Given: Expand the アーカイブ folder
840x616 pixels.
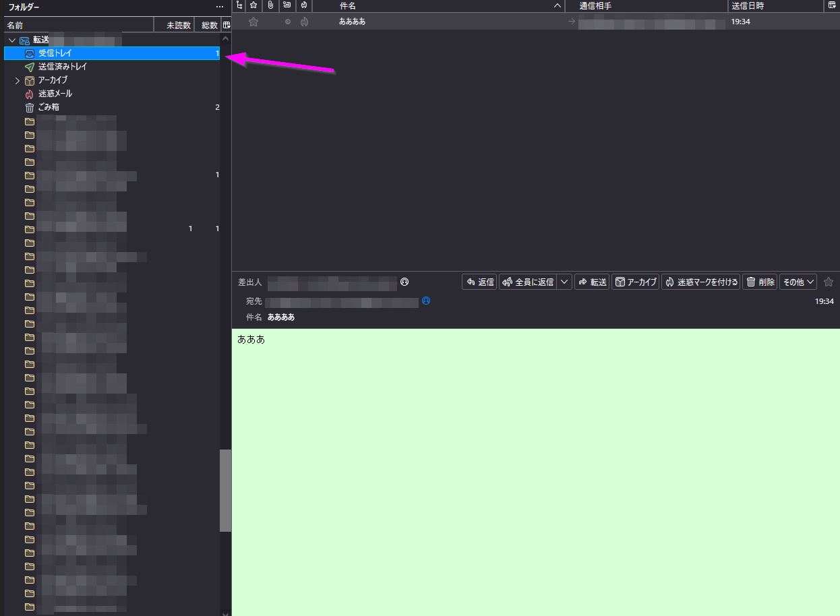Looking at the screenshot, I should tap(18, 80).
